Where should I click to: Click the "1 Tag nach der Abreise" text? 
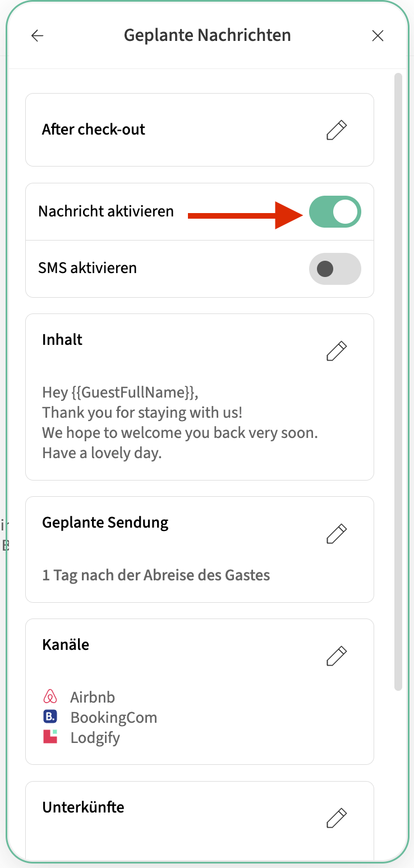pos(156,575)
